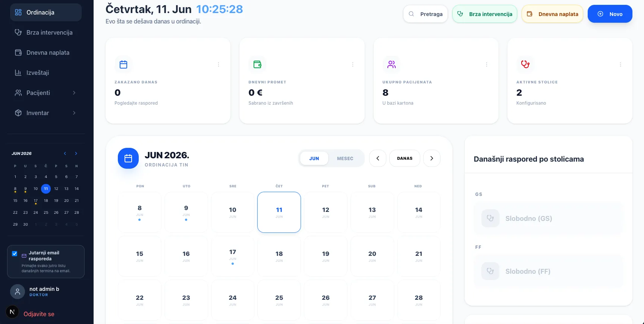Click the stethoscope icon on Aktivne stolice card
644x324 pixels.
click(x=525, y=64)
